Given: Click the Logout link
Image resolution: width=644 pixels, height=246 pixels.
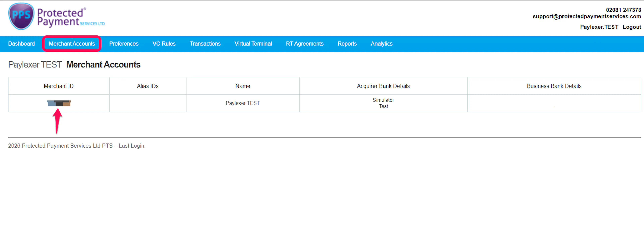Looking at the screenshot, I should click(632, 27).
